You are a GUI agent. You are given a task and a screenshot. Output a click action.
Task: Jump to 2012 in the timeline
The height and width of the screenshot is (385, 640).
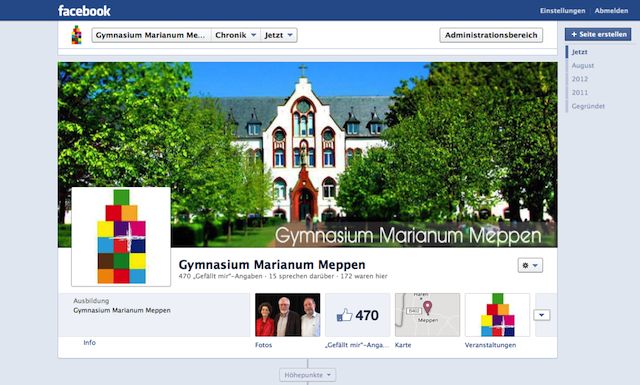tap(580, 79)
